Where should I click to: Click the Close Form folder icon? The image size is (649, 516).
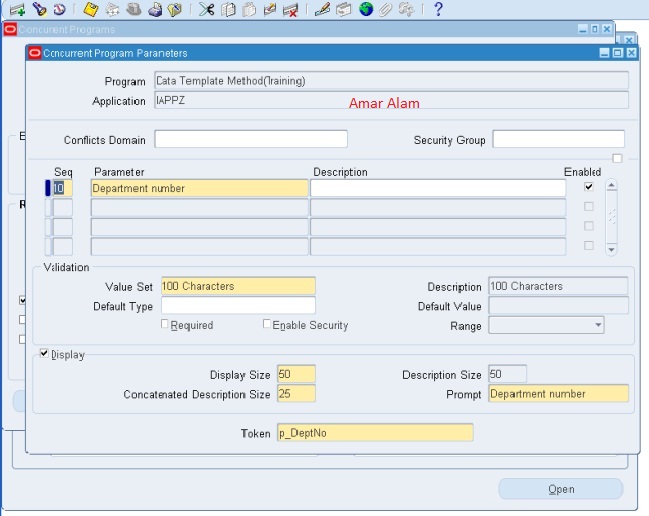click(x=175, y=10)
